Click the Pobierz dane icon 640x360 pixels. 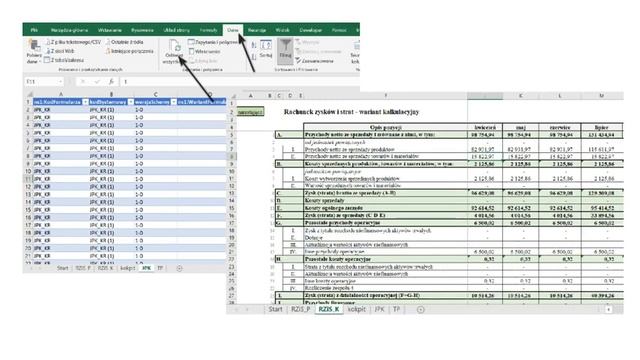34,46
